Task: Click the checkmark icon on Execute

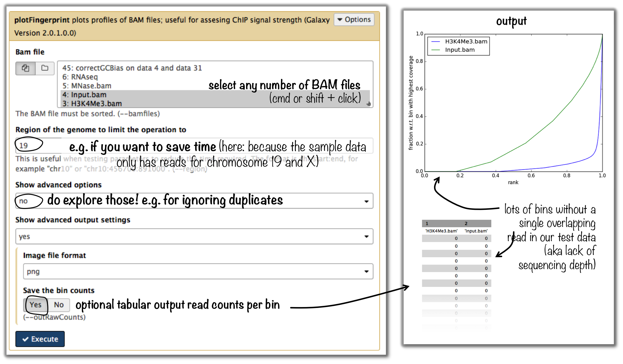Action: (26, 339)
